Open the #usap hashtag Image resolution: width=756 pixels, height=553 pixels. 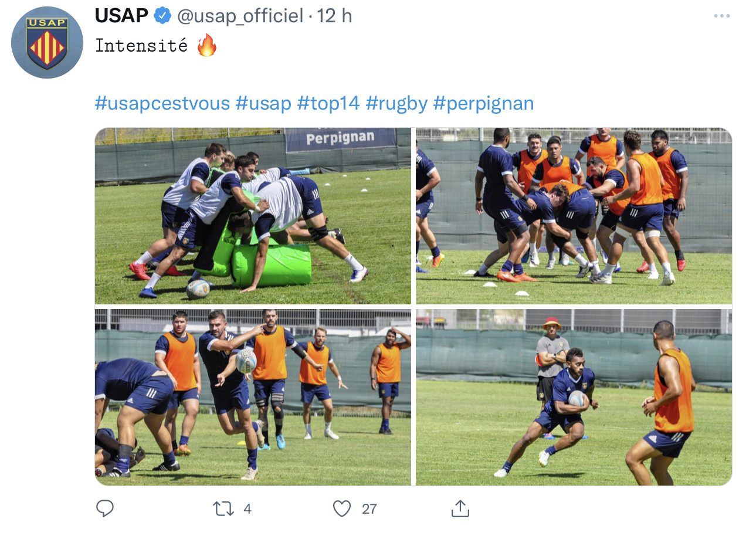click(x=263, y=103)
